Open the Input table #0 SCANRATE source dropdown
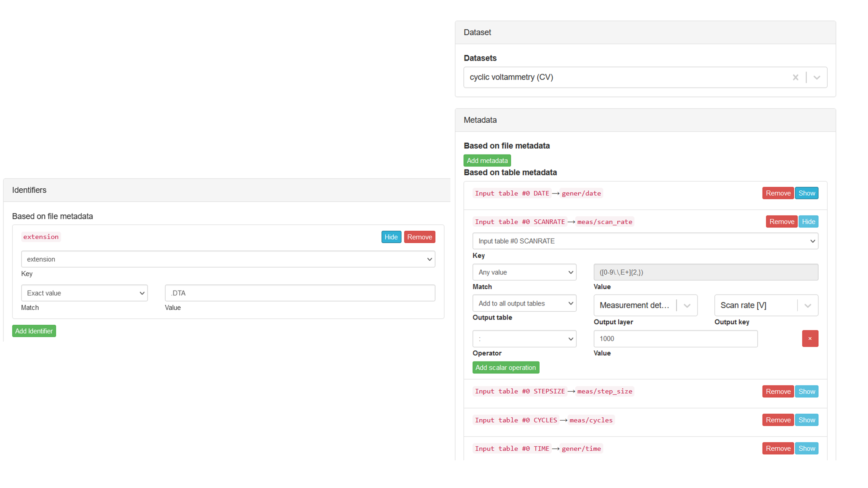Image resolution: width=868 pixels, height=488 pixels. click(645, 241)
